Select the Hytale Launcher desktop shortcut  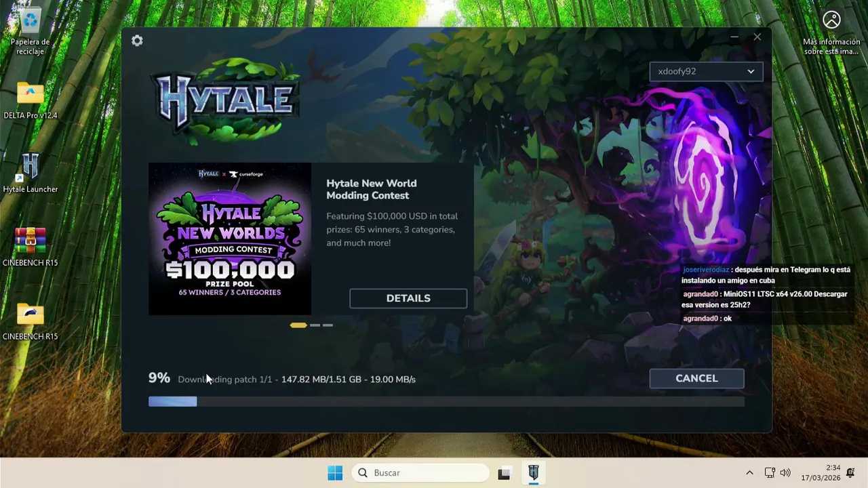[x=31, y=173]
